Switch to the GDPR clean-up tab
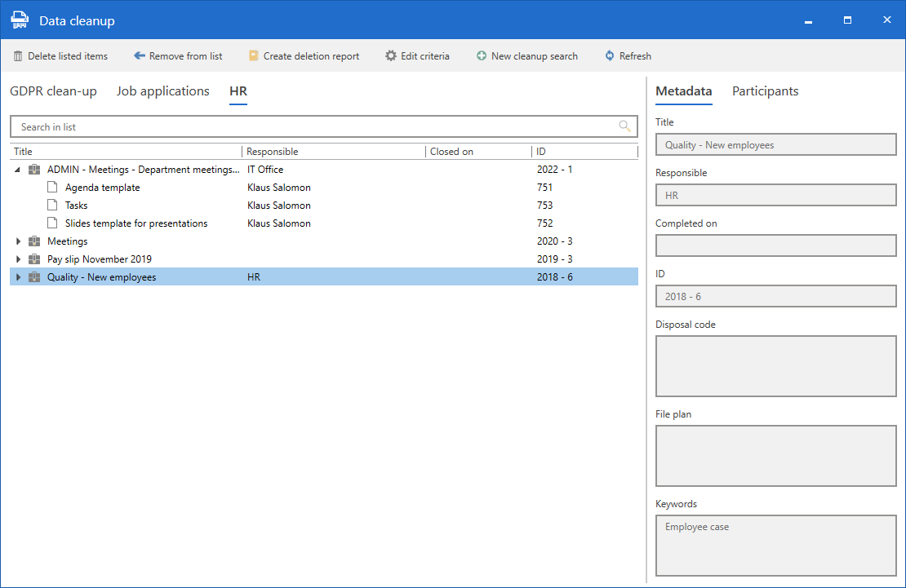The image size is (906, 588). 53,91
